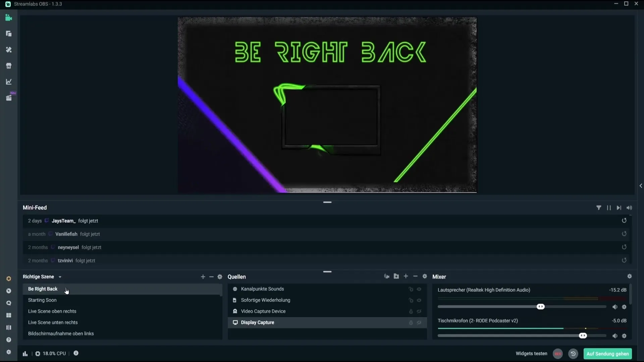The width and height of the screenshot is (644, 362).
Task: Toggle Mini-Feed pause button
Action: point(609,208)
